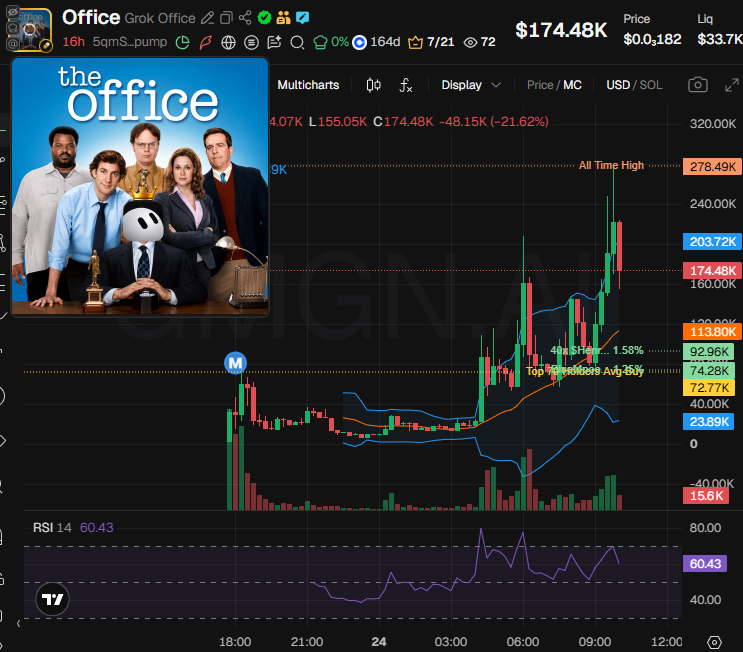Click the 15.6K red volume tag

point(706,496)
